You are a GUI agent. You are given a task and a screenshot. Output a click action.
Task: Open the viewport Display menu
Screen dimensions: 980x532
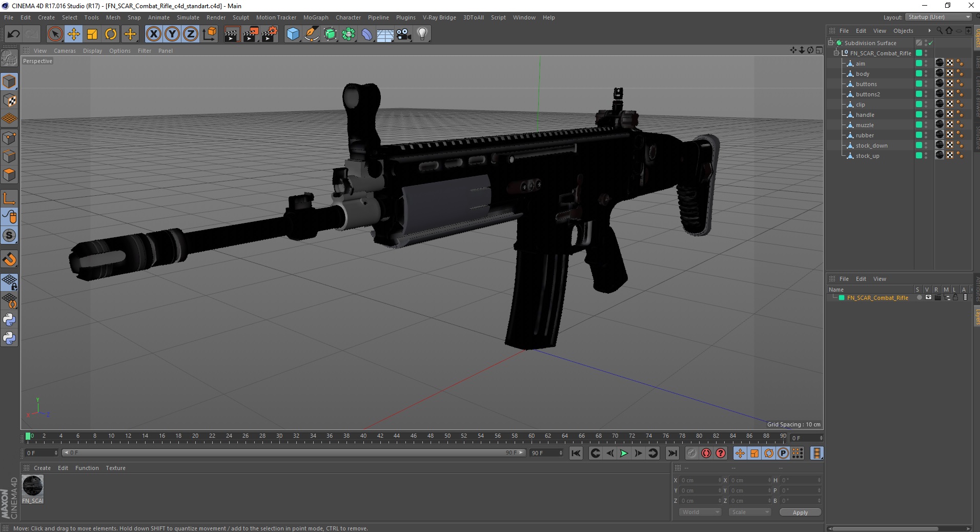click(92, 51)
